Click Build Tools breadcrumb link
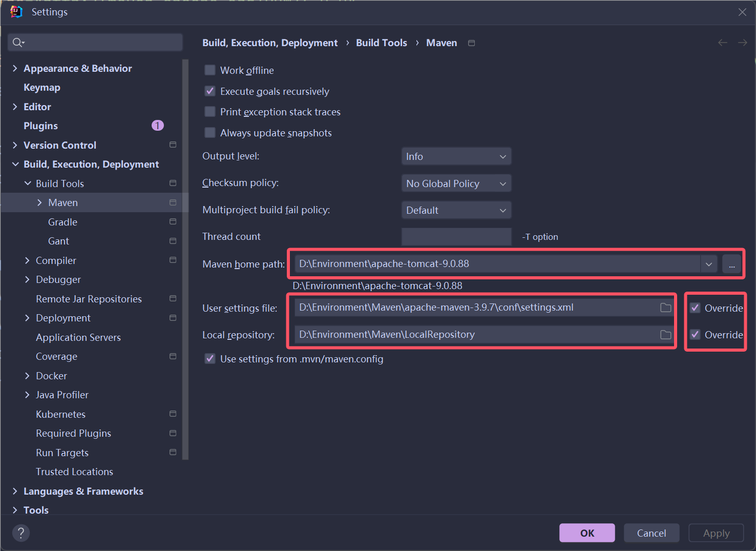The height and width of the screenshot is (551, 756). coord(382,43)
